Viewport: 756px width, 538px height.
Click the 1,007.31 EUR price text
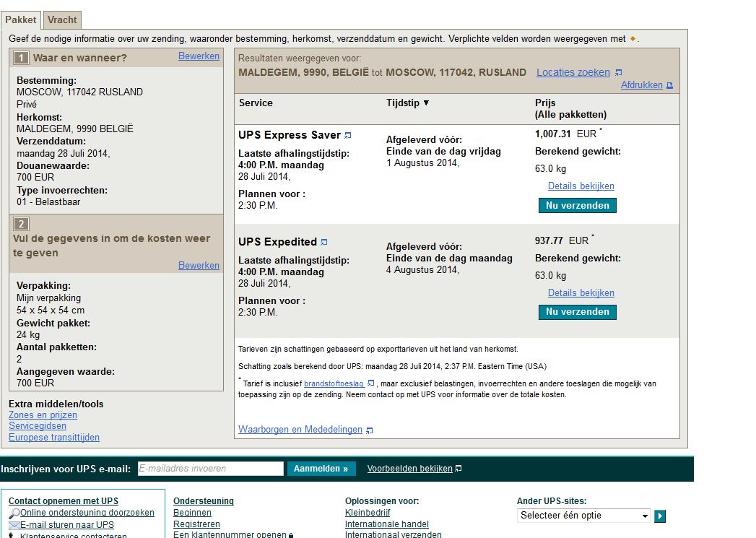[x=565, y=134]
